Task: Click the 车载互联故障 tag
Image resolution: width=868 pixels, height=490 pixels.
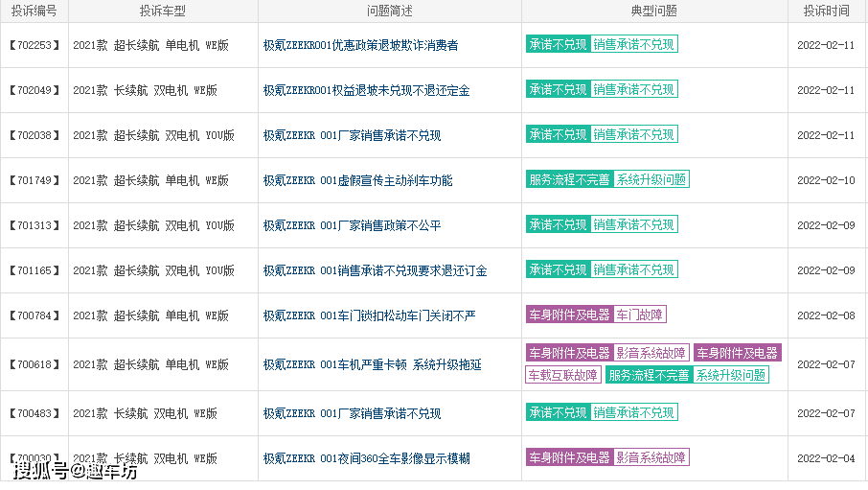Action: (563, 375)
